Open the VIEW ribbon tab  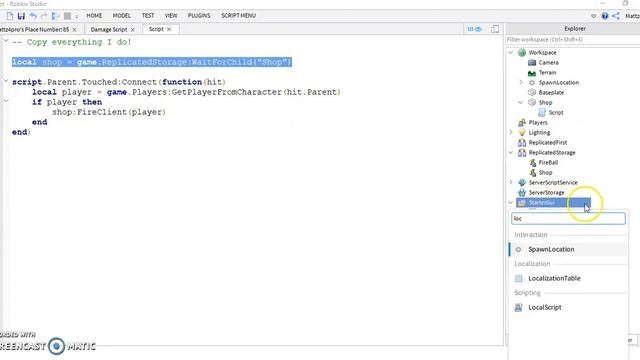(x=171, y=16)
